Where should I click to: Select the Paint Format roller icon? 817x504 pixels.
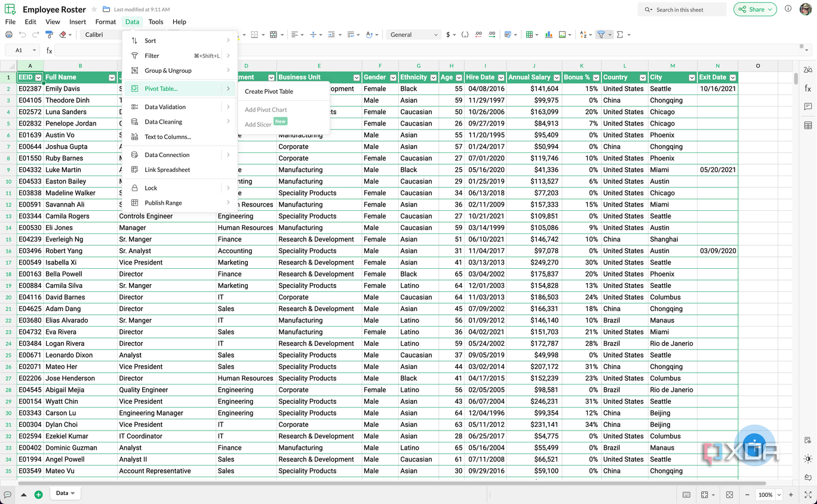tap(49, 35)
